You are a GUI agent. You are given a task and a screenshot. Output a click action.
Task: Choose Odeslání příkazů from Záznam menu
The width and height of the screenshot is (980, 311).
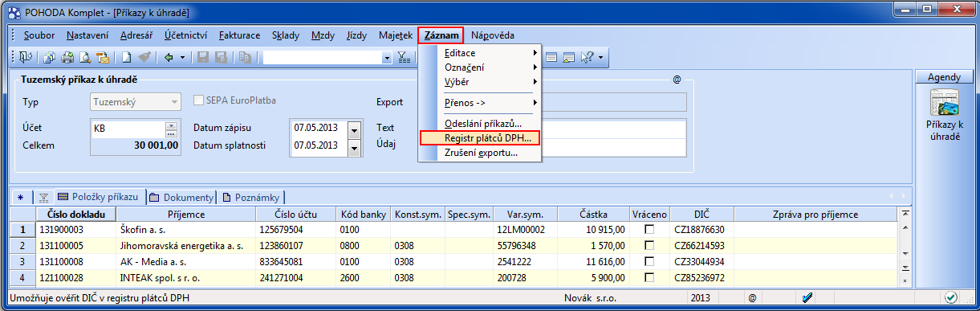point(483,124)
